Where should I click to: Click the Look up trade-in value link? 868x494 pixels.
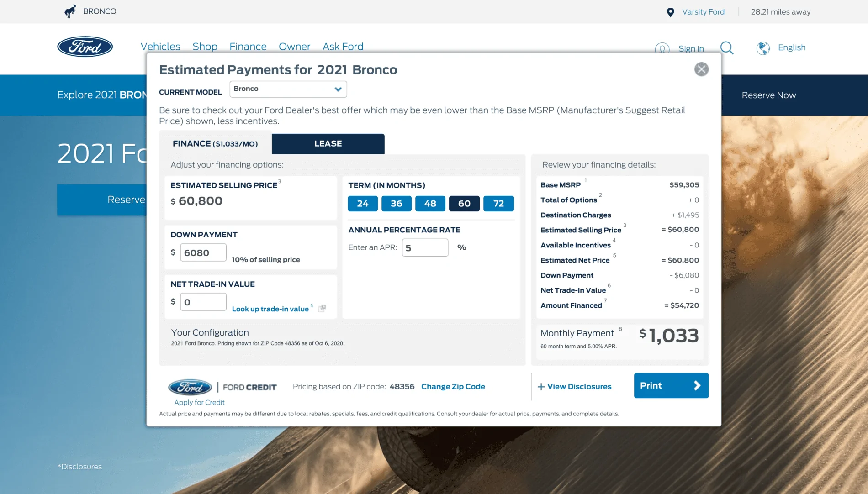tap(270, 309)
